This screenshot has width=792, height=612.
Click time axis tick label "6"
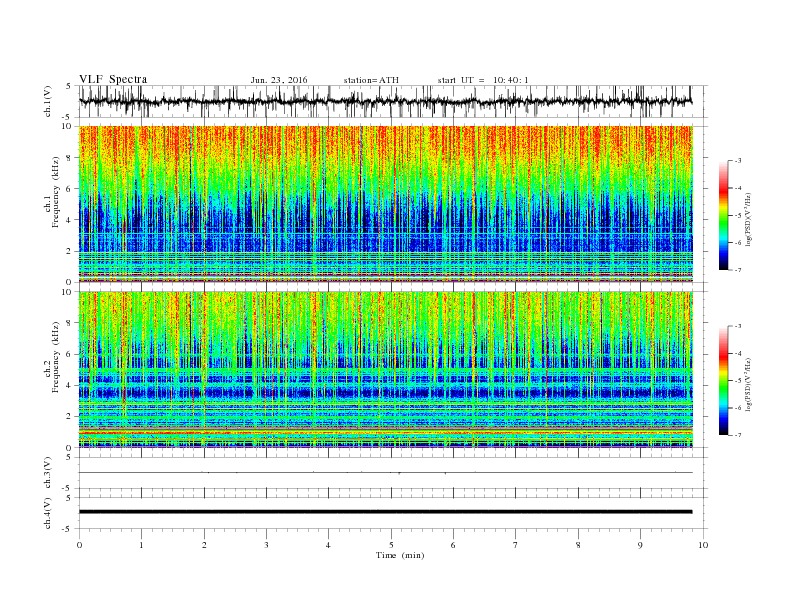point(453,545)
